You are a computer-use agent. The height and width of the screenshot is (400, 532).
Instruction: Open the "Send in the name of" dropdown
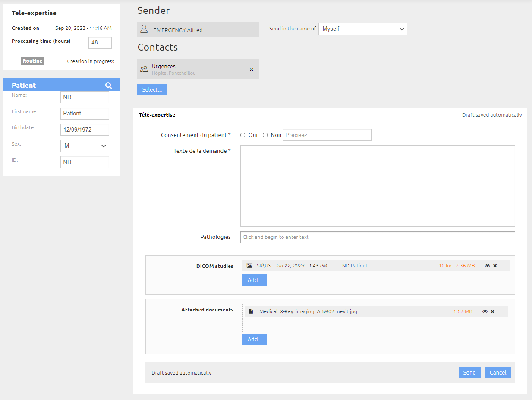pos(363,29)
